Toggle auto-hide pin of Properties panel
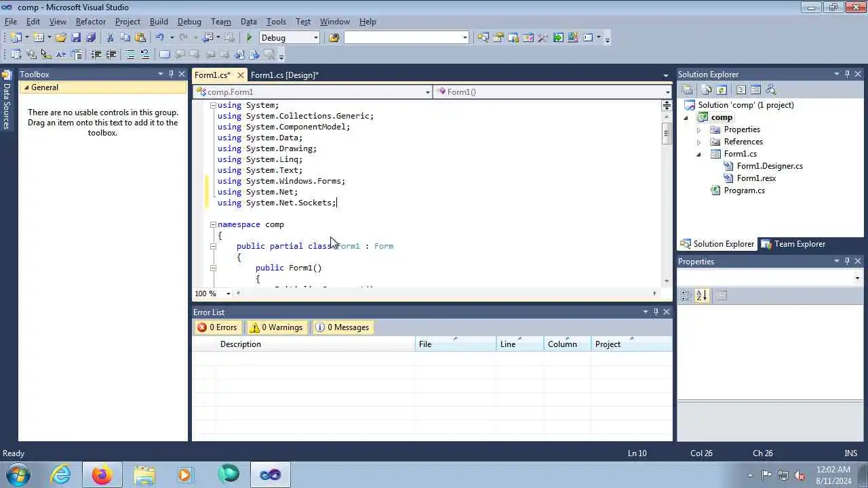This screenshot has width=868, height=488. [x=847, y=261]
